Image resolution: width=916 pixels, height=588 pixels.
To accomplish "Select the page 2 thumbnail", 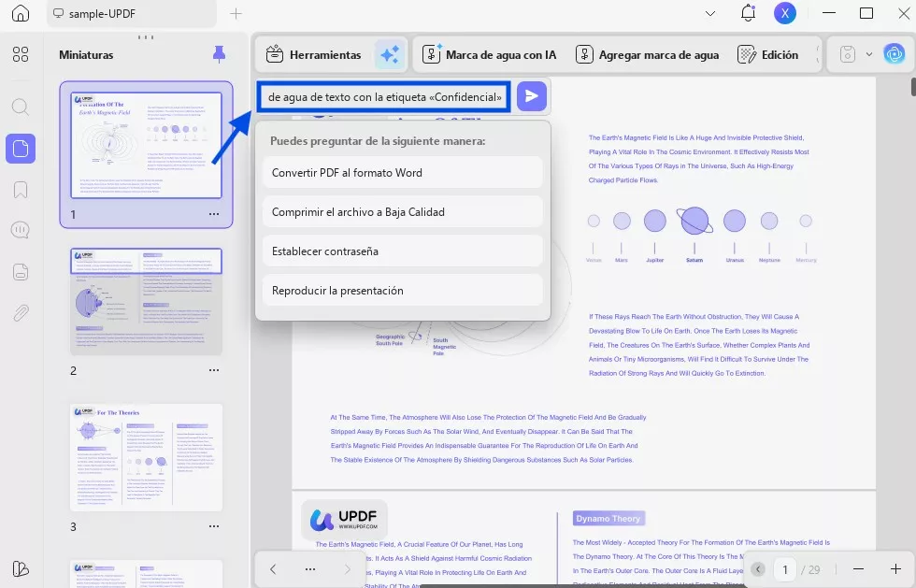I will (146, 302).
